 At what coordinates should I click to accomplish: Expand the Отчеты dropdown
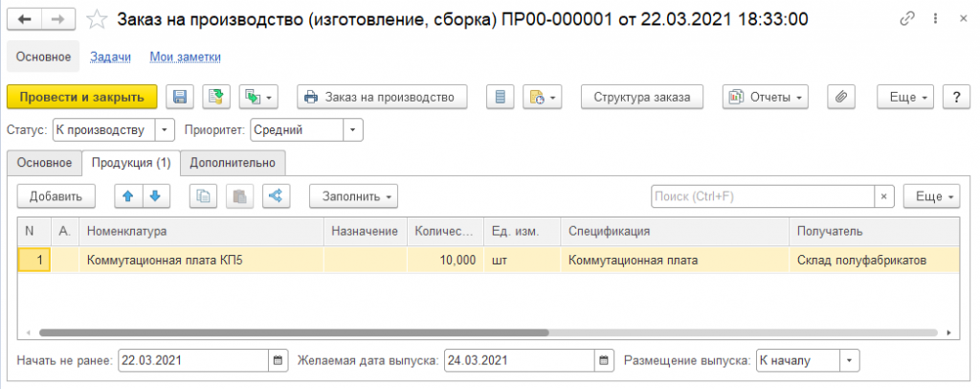click(766, 97)
